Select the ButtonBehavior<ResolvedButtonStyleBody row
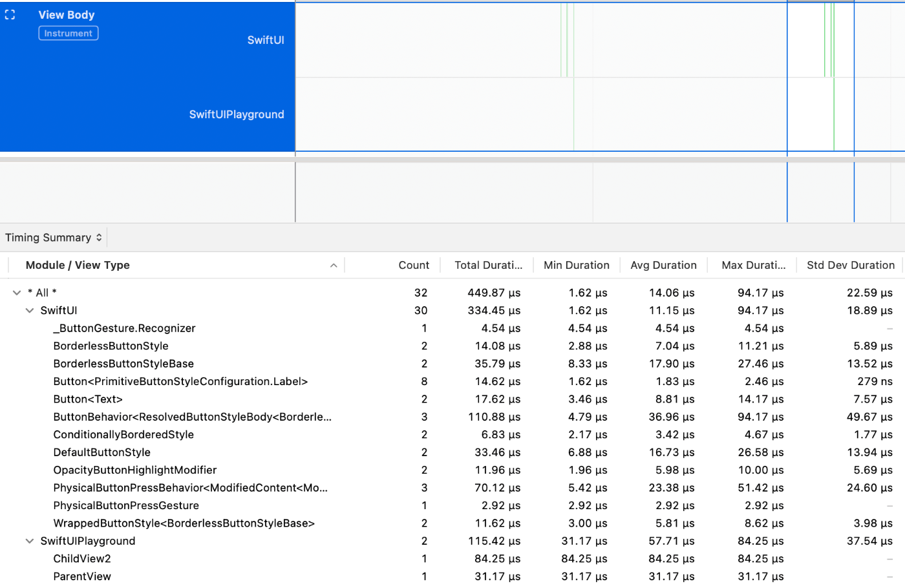Image resolution: width=905 pixels, height=588 pixels. coord(452,417)
